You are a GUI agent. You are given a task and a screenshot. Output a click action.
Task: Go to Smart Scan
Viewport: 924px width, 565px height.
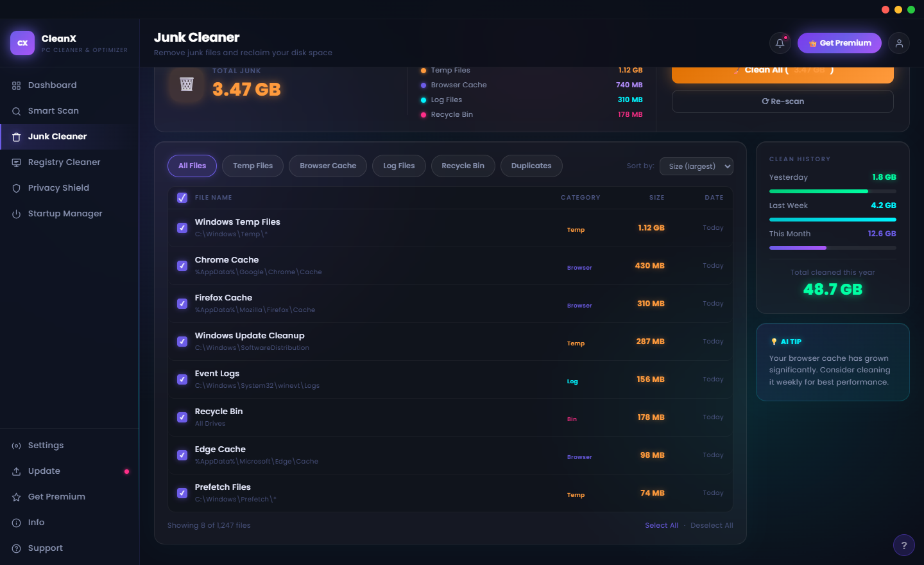click(69, 111)
